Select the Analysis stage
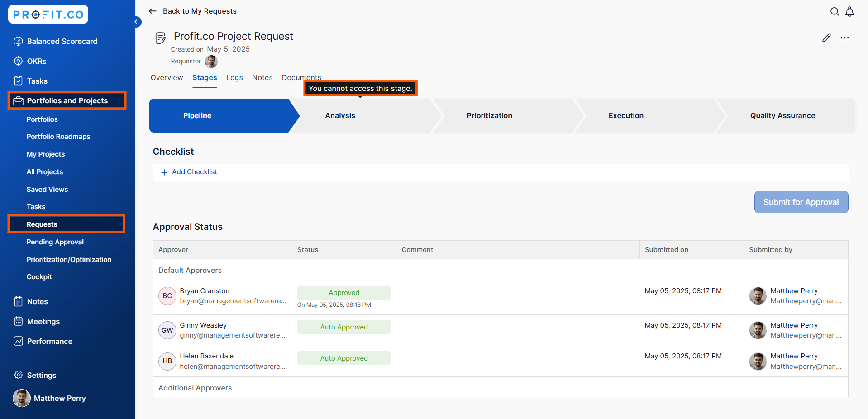The height and width of the screenshot is (419, 868). pos(366,115)
